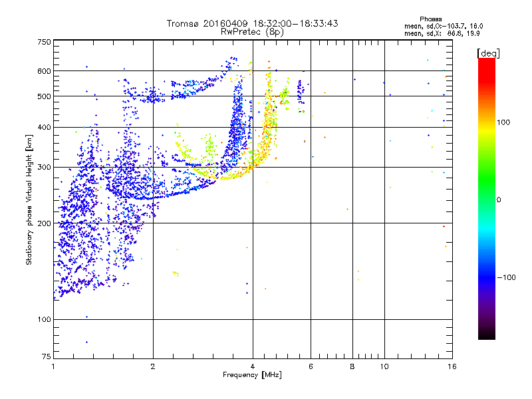
Task: Click the colorbar tick label "-100"
Action: pyautogui.click(x=507, y=277)
